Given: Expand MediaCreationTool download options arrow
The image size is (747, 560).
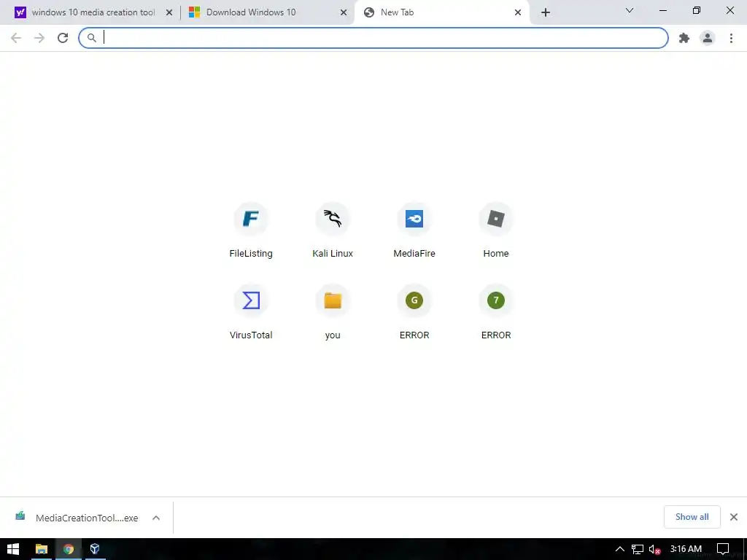Looking at the screenshot, I should click(x=156, y=518).
